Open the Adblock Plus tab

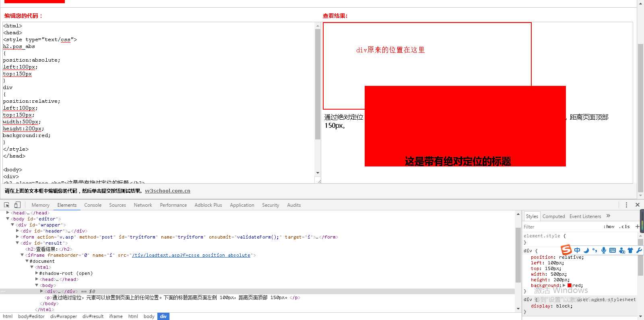click(208, 205)
